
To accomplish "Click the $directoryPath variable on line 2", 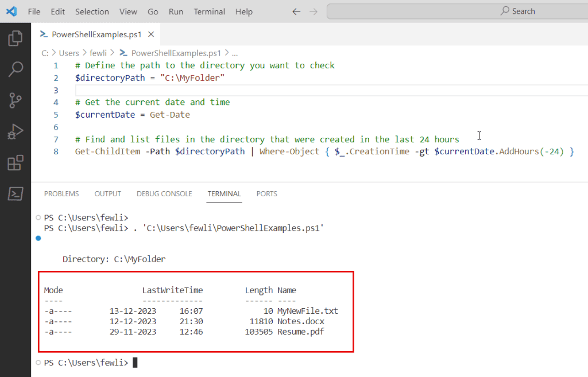I will point(110,78).
